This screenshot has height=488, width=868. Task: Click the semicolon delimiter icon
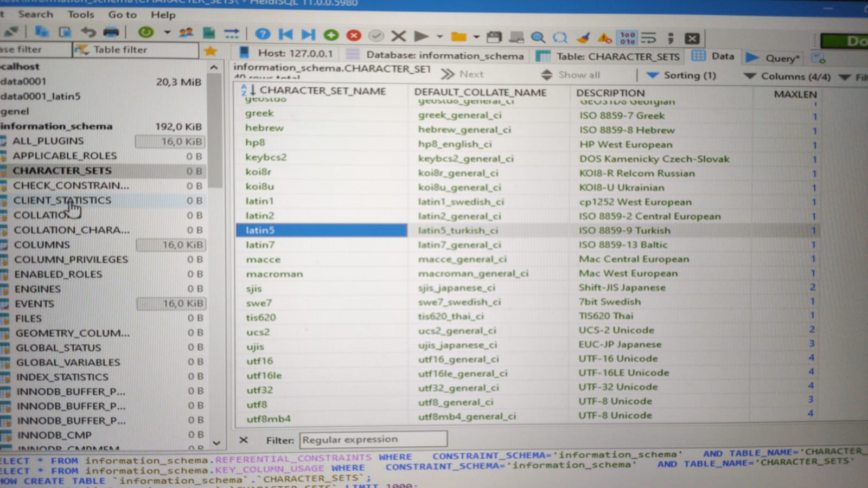(671, 38)
